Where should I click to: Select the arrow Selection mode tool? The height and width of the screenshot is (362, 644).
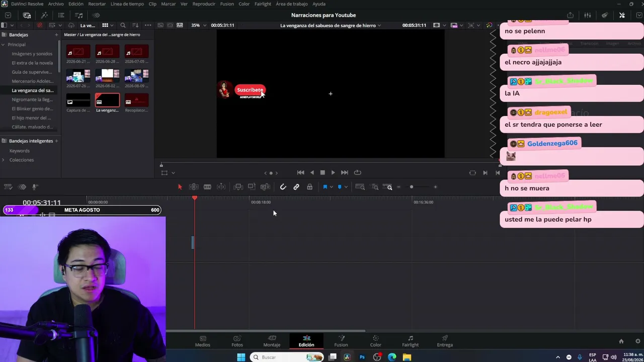pyautogui.click(x=180, y=187)
